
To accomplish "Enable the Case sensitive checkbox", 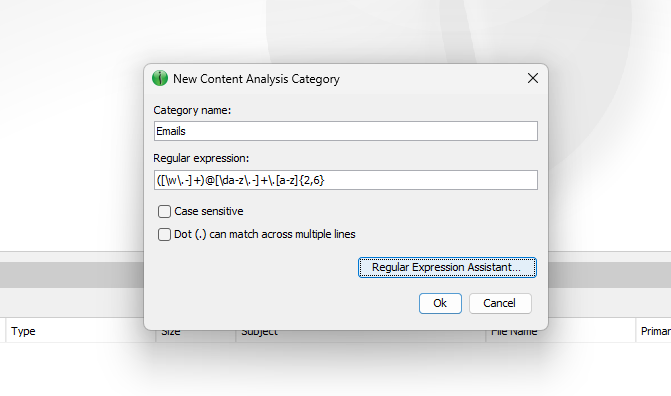I will [164, 211].
